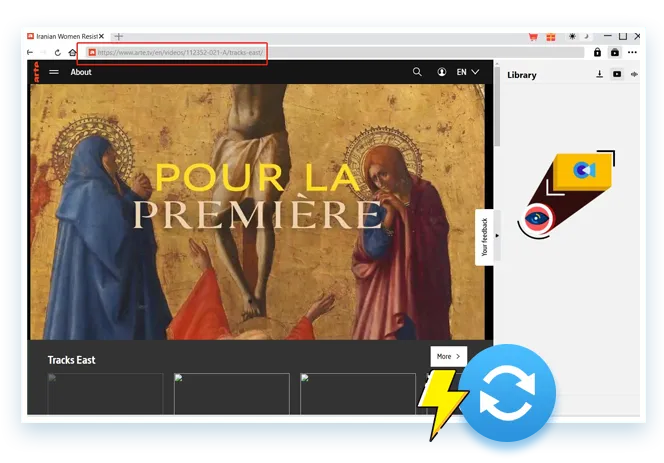The height and width of the screenshot is (463, 664).
Task: Go back using the back arrow
Action: pos(30,53)
